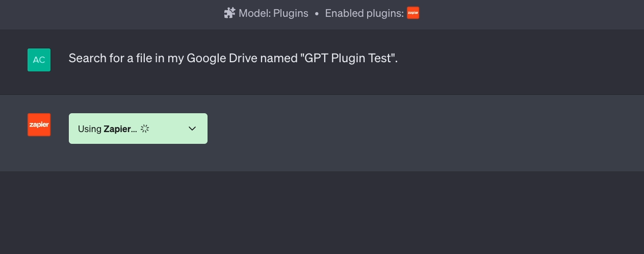Click the orange Zapier avatar in the response
The width and height of the screenshot is (644, 254).
pyautogui.click(x=39, y=125)
